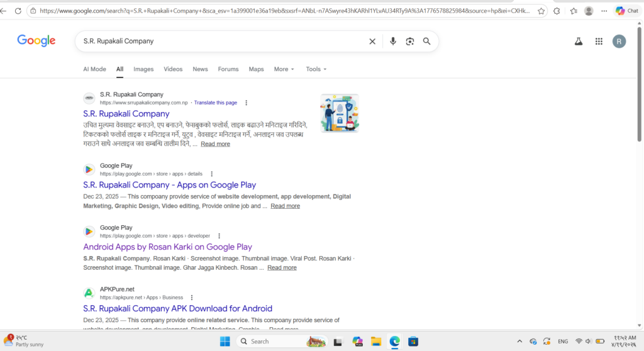Clear the search box with the X icon
Image resolution: width=644 pixels, height=351 pixels.
click(x=372, y=41)
